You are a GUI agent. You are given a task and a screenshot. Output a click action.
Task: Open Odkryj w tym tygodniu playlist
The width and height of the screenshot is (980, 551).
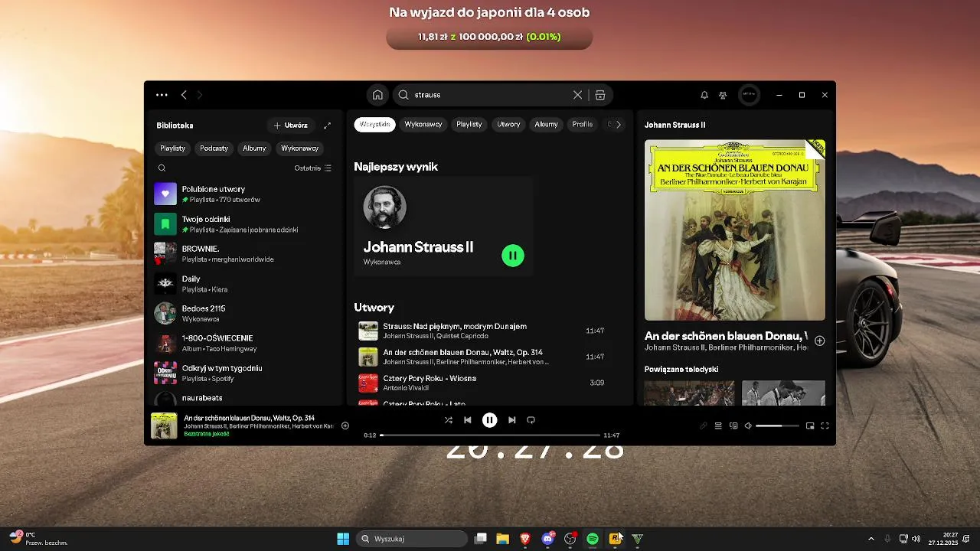pos(245,373)
